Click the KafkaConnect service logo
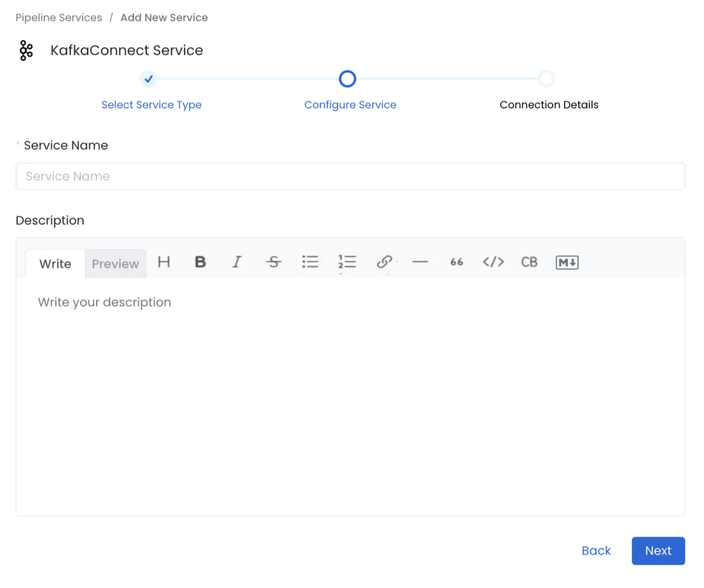 [26, 50]
